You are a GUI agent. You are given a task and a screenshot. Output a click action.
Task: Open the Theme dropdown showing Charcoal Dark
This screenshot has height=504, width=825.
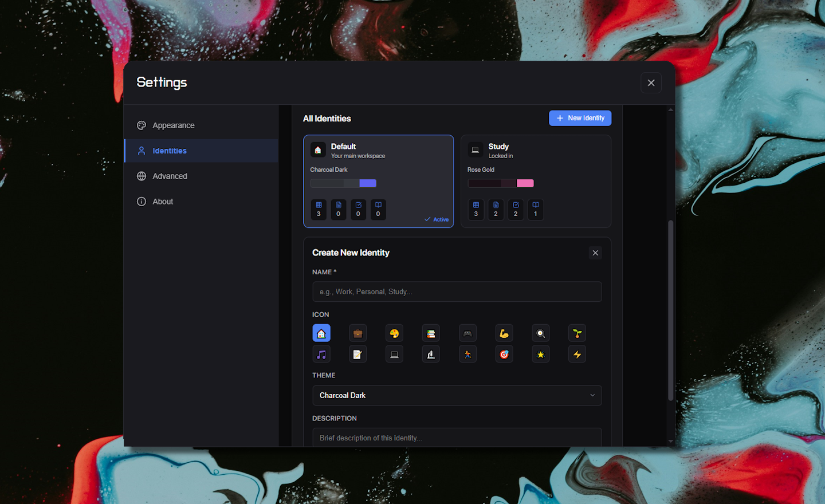[457, 396]
